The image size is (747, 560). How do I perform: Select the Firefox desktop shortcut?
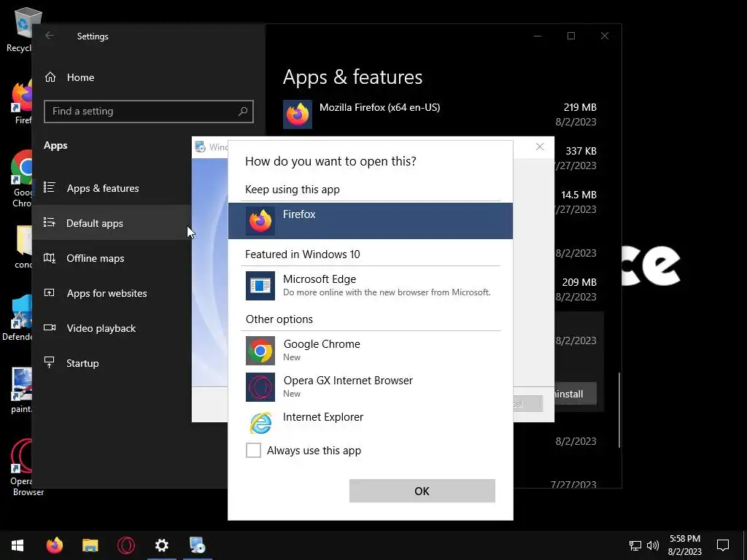pyautogui.click(x=22, y=102)
